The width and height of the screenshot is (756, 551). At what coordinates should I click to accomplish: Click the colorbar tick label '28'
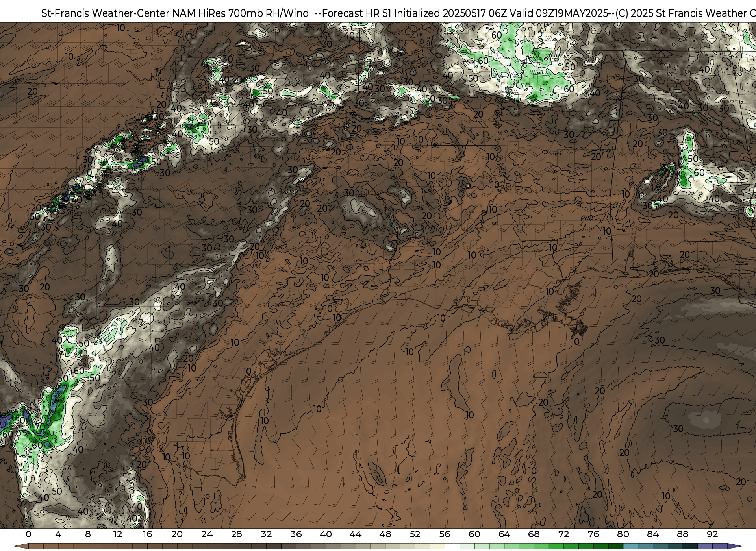point(237,534)
